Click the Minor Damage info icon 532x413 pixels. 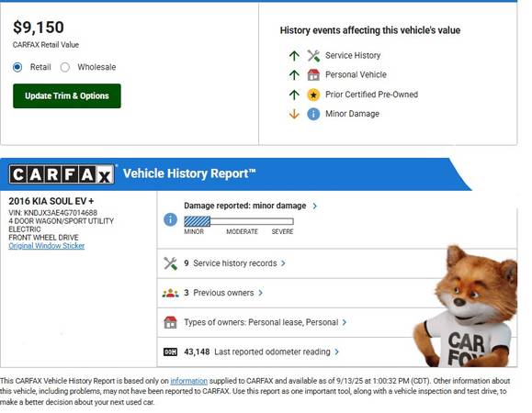[x=313, y=114]
